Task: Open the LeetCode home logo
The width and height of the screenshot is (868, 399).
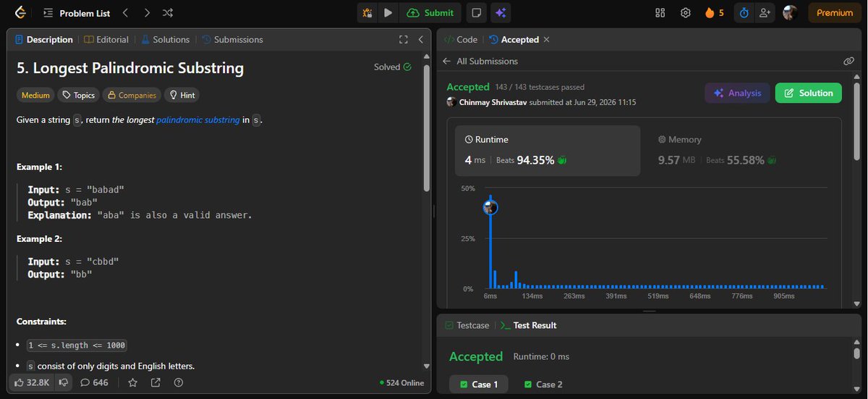Action: tap(20, 12)
